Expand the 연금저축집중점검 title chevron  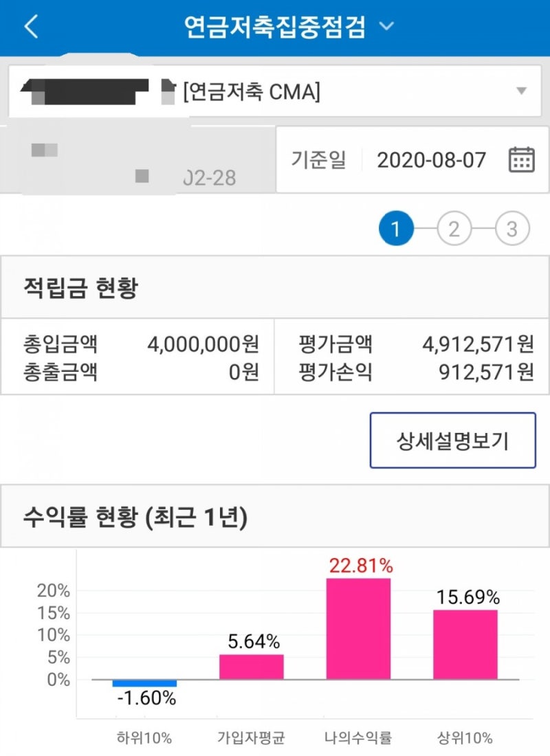point(386,25)
